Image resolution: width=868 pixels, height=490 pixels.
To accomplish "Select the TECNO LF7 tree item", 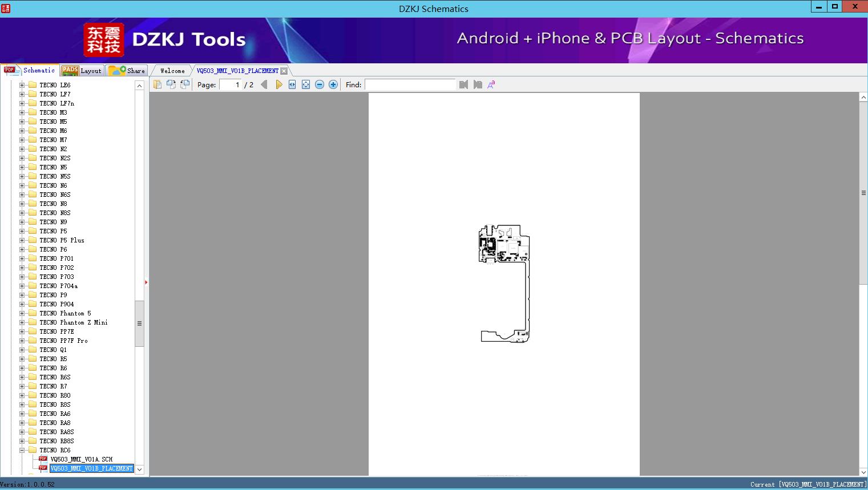I will click(x=55, y=94).
